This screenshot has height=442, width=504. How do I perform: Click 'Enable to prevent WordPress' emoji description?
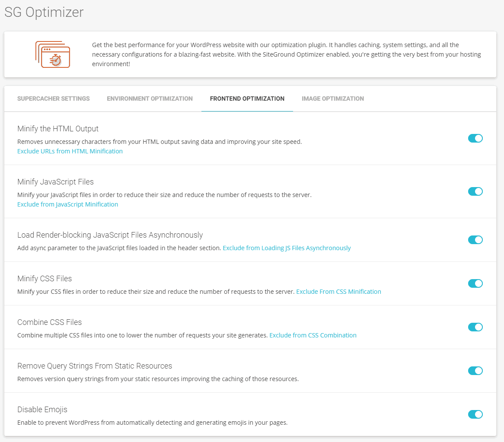pos(152,423)
